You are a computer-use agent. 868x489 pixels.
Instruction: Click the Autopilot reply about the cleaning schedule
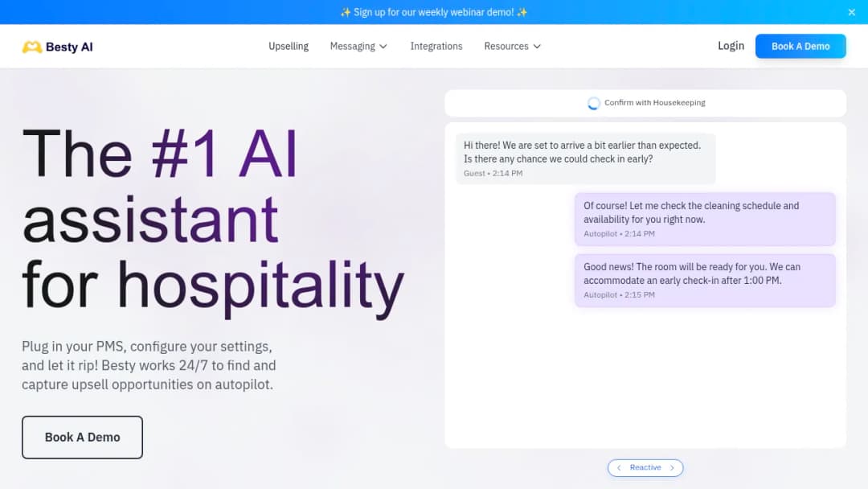[705, 219]
